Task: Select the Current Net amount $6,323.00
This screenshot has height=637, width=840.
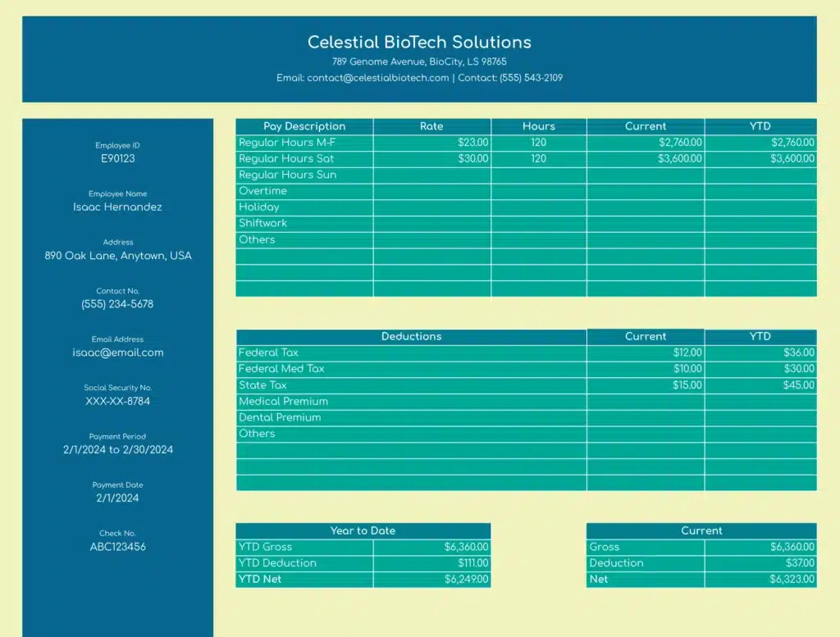Action: 792,580
